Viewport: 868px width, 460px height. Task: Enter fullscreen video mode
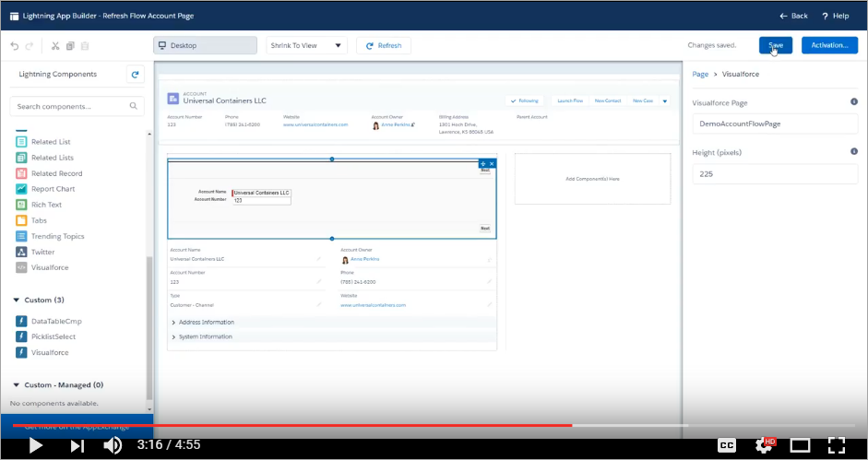point(836,445)
